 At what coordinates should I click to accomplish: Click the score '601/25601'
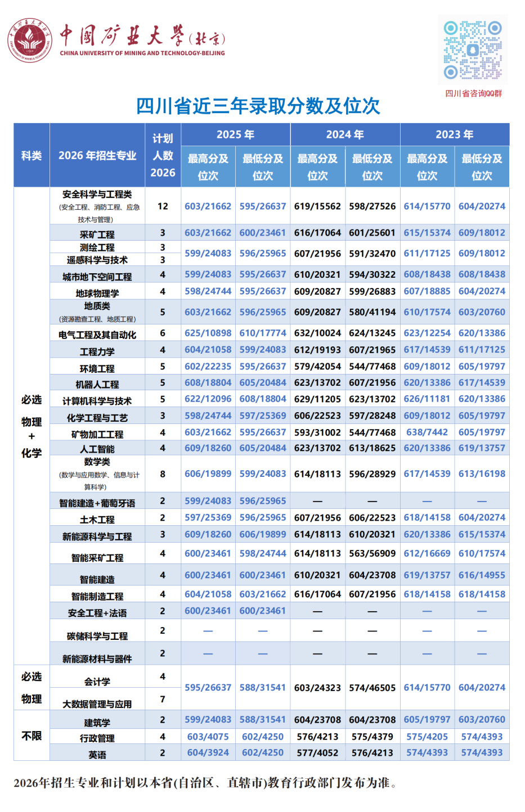tap(373, 232)
